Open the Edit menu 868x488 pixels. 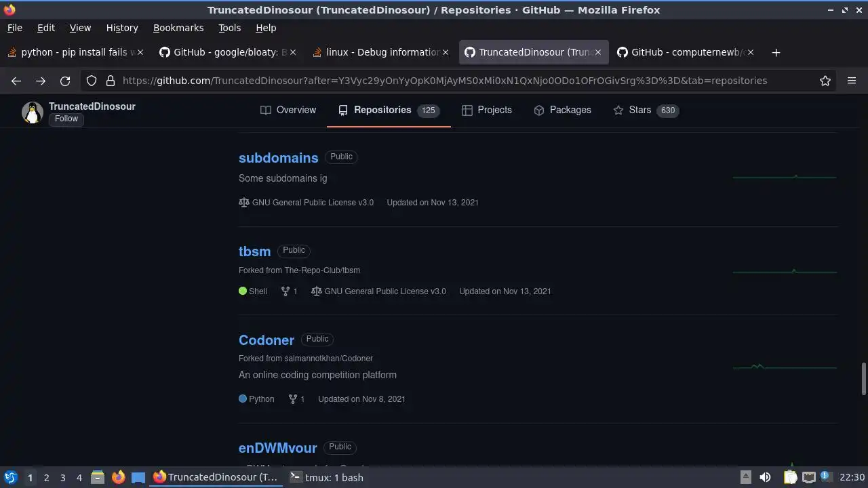pyautogui.click(x=46, y=28)
